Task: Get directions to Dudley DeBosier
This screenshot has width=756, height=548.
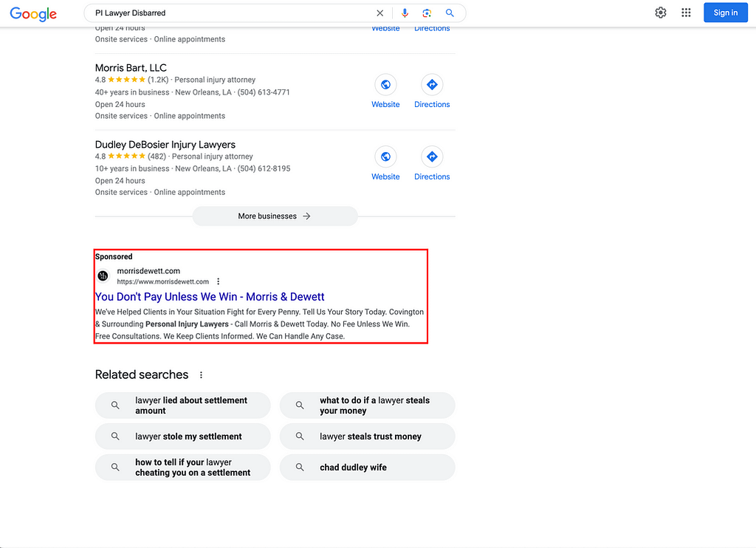Action: pos(432,157)
